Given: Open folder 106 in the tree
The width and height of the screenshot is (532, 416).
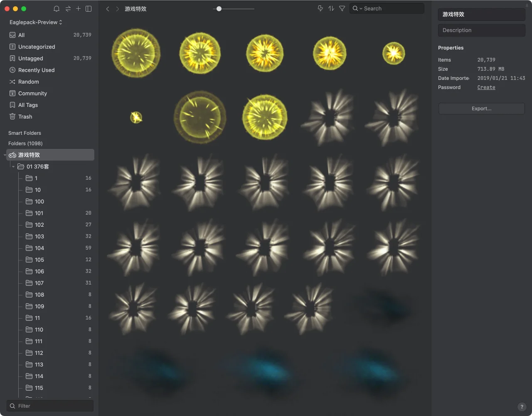Looking at the screenshot, I should 50,271.
